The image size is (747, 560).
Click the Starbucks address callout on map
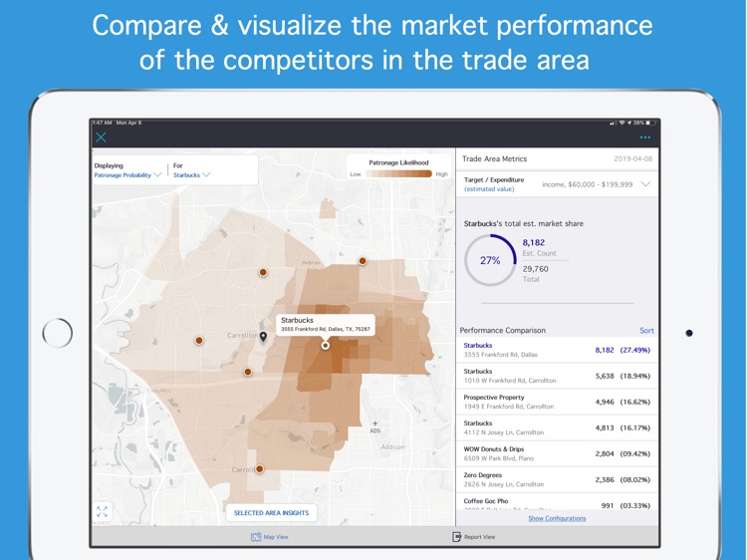tap(326, 325)
